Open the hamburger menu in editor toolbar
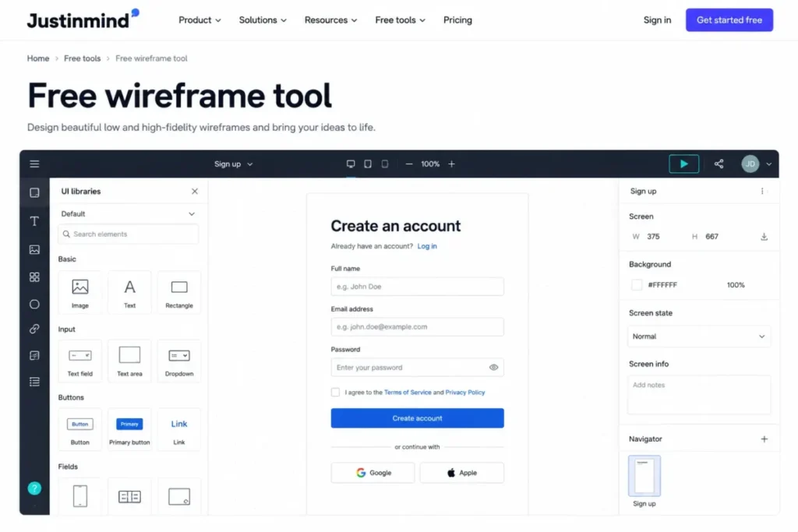This screenshot has width=798, height=532. tap(34, 164)
